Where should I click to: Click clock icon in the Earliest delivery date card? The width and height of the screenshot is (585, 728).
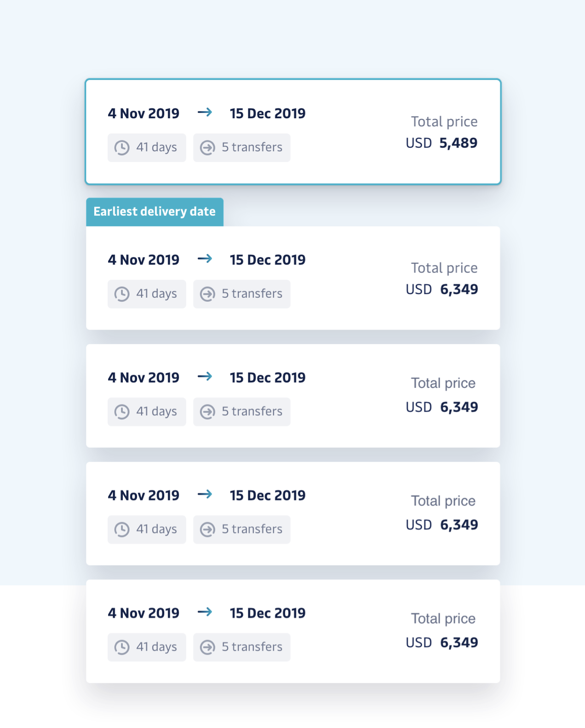click(x=122, y=294)
